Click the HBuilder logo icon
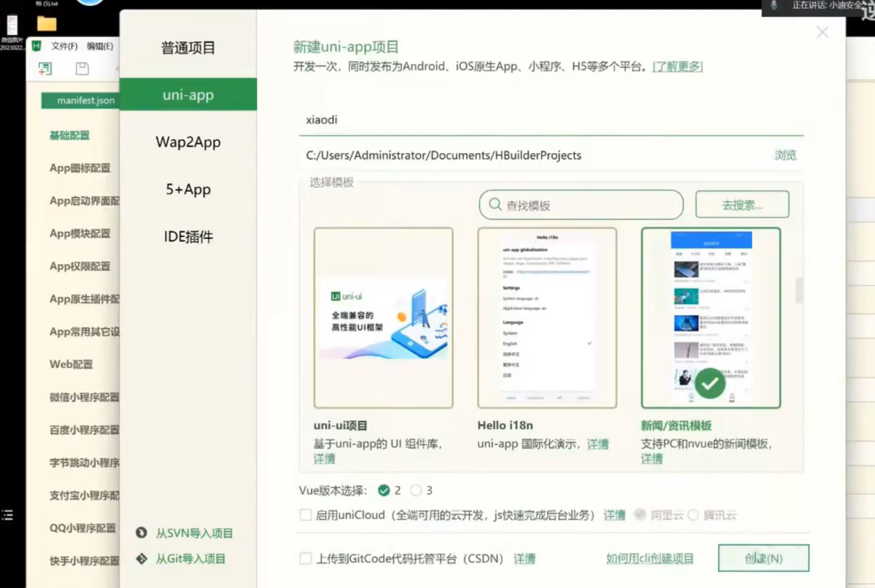The width and height of the screenshot is (875, 588). [x=36, y=46]
